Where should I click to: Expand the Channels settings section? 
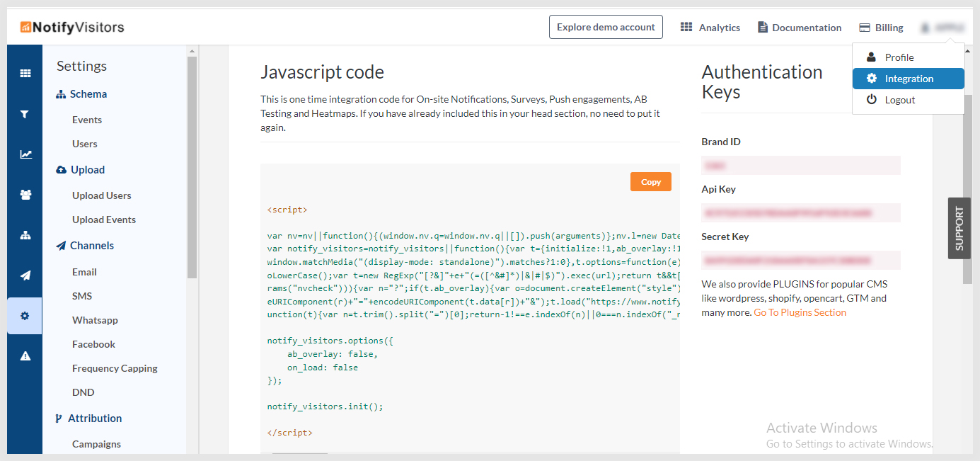(85, 246)
